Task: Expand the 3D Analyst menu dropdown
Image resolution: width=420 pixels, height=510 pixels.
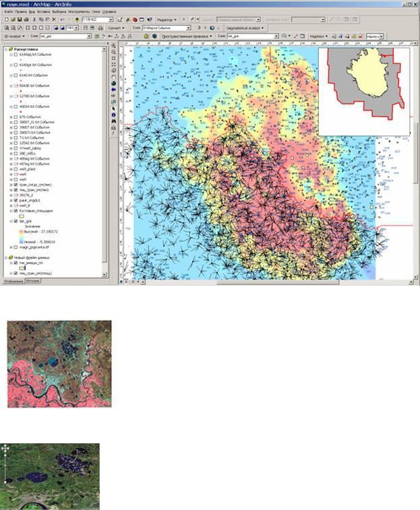Action: (14, 36)
